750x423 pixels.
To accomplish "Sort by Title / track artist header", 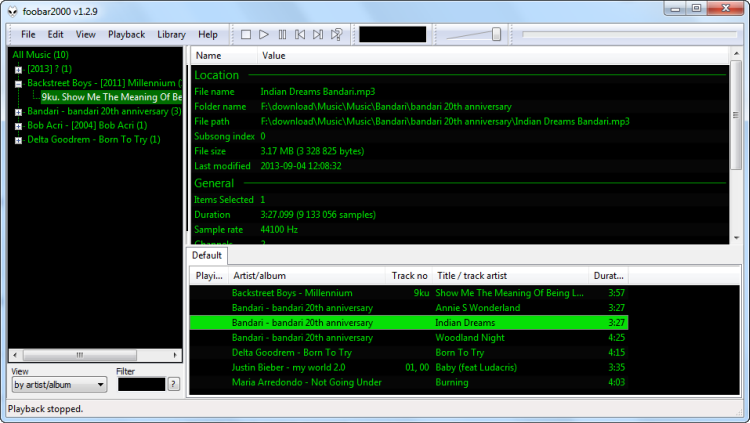I will click(x=510, y=276).
